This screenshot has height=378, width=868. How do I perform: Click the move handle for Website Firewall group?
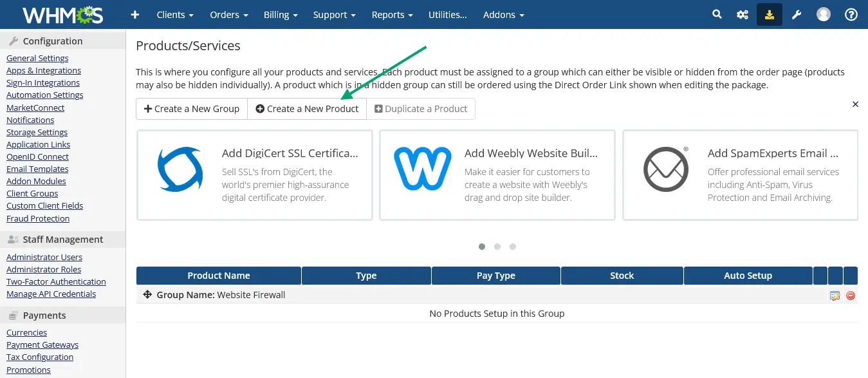tap(147, 294)
